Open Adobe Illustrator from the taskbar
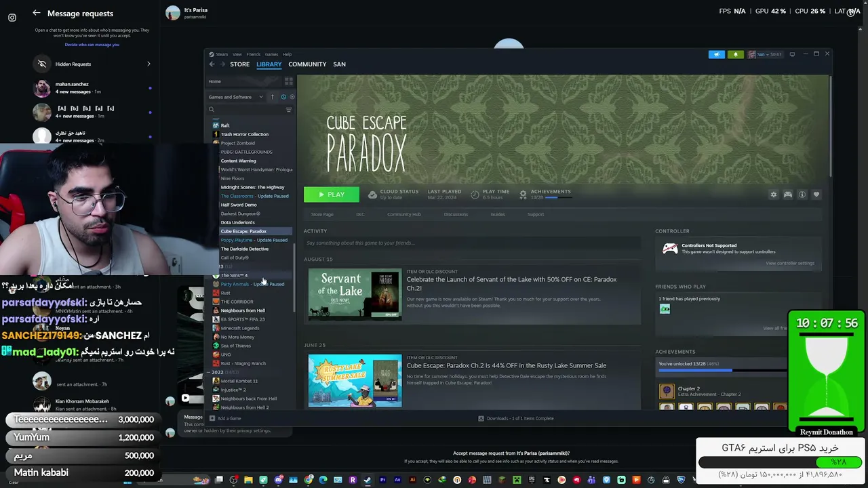868x488 pixels. [x=412, y=480]
